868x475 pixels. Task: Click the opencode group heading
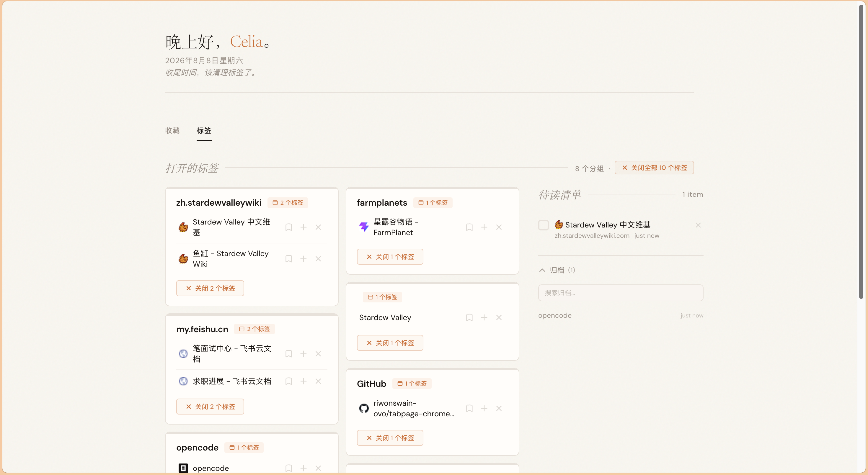point(197,447)
